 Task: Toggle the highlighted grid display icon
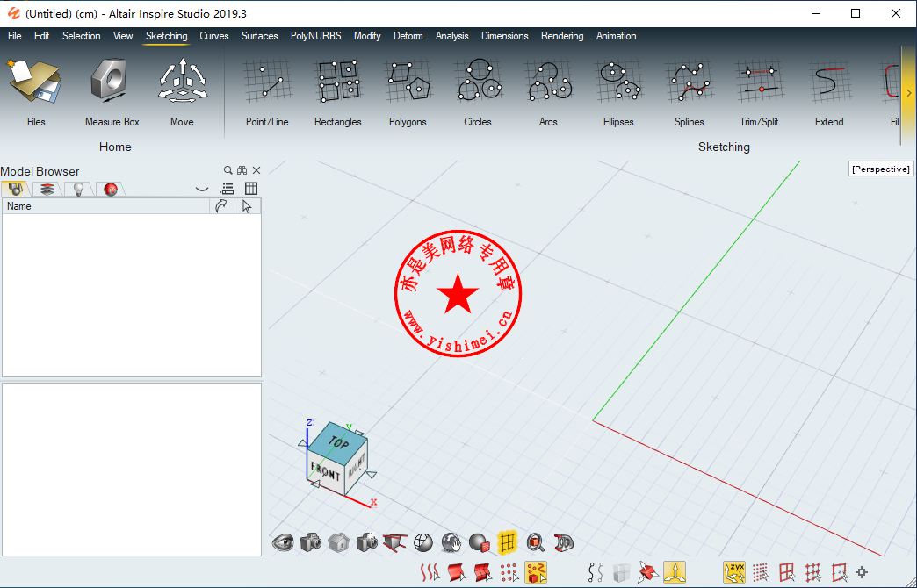507,542
